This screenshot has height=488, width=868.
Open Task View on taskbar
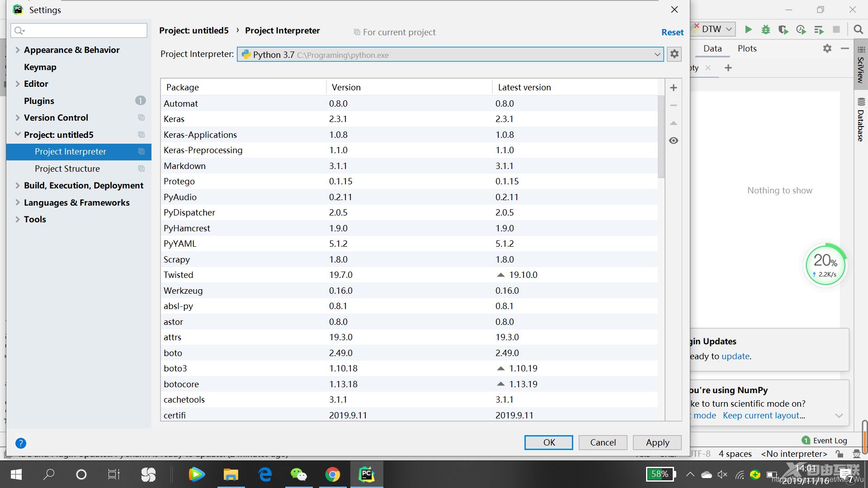114,474
